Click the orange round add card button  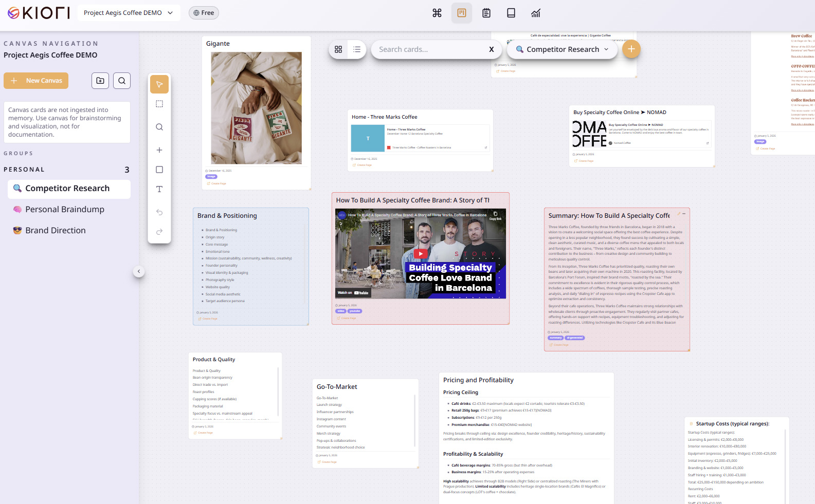click(631, 49)
